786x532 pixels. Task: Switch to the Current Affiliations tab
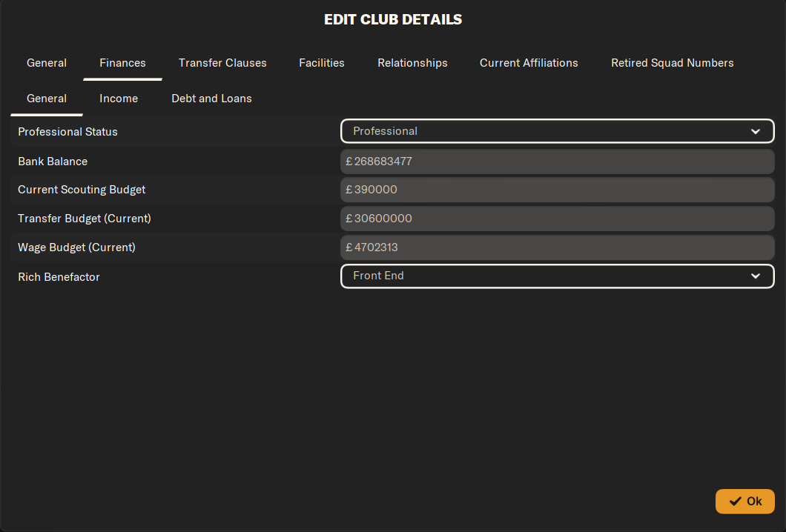coord(529,63)
